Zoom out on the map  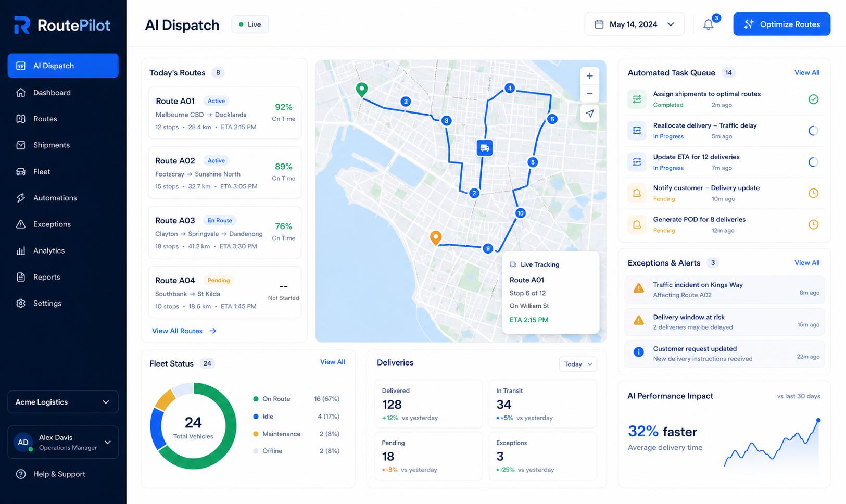589,94
